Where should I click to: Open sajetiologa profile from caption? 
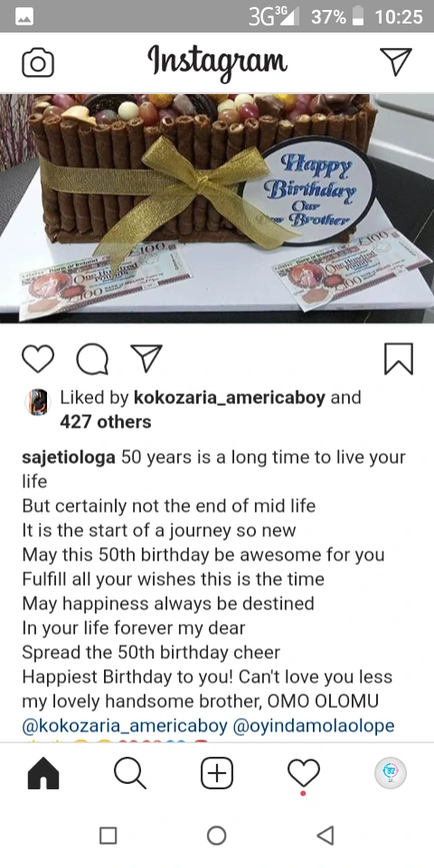pyautogui.click(x=69, y=458)
